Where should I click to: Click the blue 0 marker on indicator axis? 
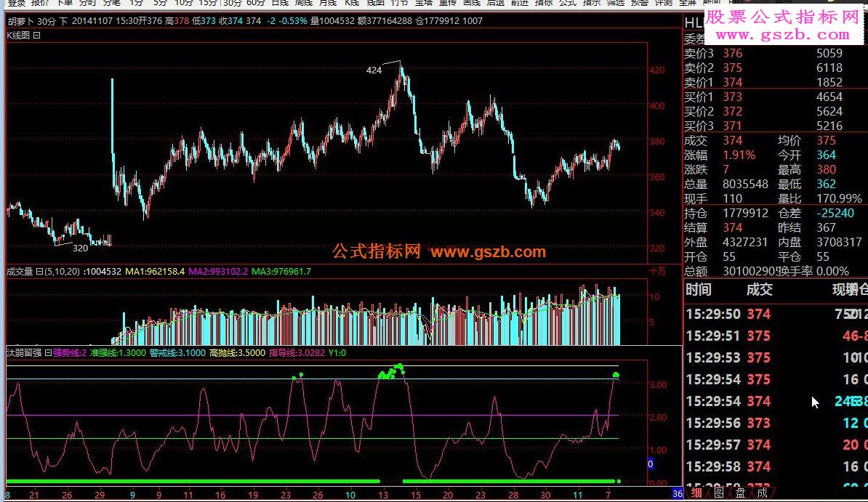(x=651, y=463)
